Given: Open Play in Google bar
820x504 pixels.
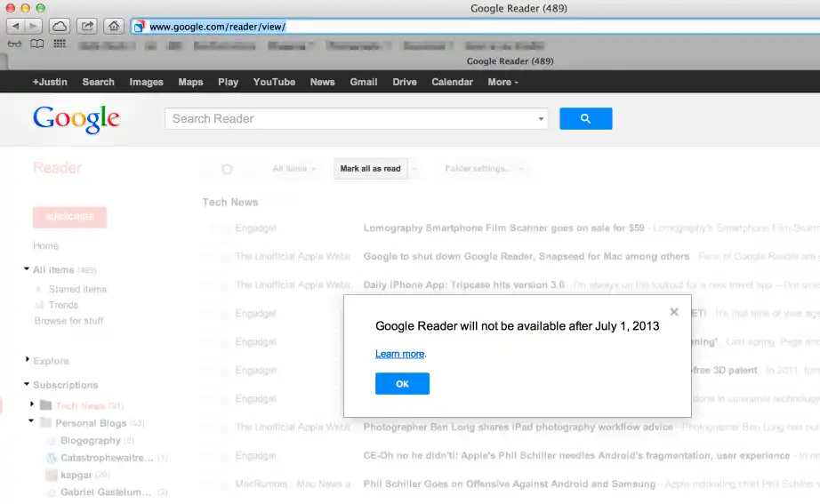Looking at the screenshot, I should (228, 82).
